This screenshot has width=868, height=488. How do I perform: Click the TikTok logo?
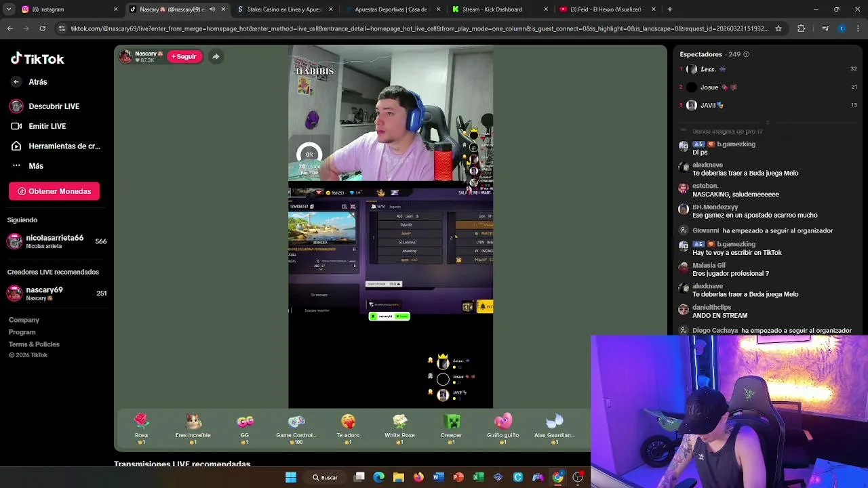click(37, 59)
